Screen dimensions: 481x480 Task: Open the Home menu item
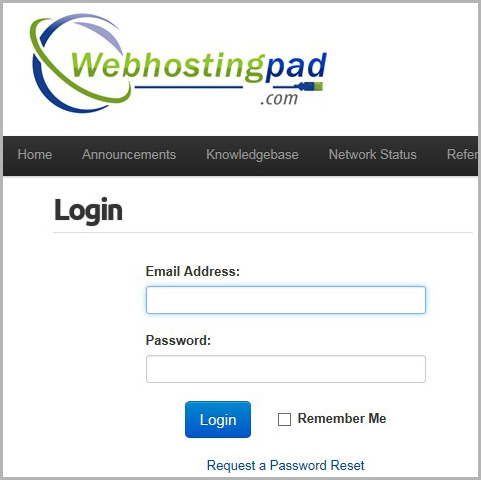click(35, 155)
